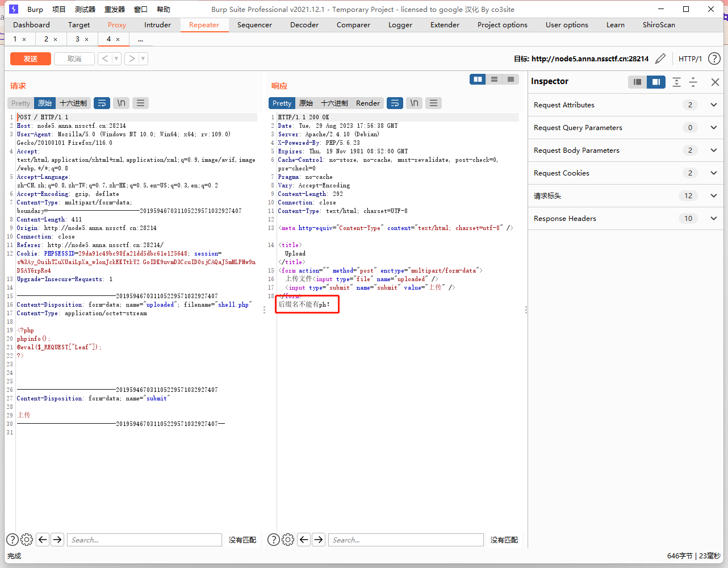This screenshot has width=728, height=568.
Task: Select Pretty view in request panel
Action: coord(20,103)
